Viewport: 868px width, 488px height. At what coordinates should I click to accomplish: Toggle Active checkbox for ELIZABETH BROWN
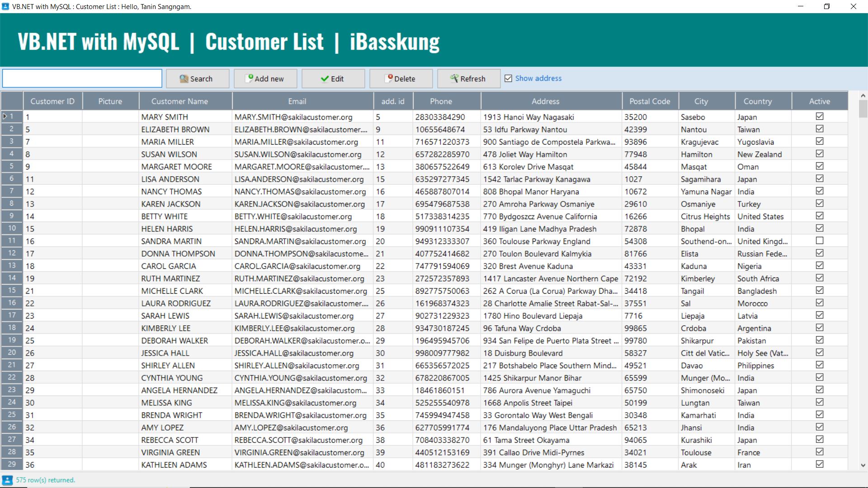(820, 129)
